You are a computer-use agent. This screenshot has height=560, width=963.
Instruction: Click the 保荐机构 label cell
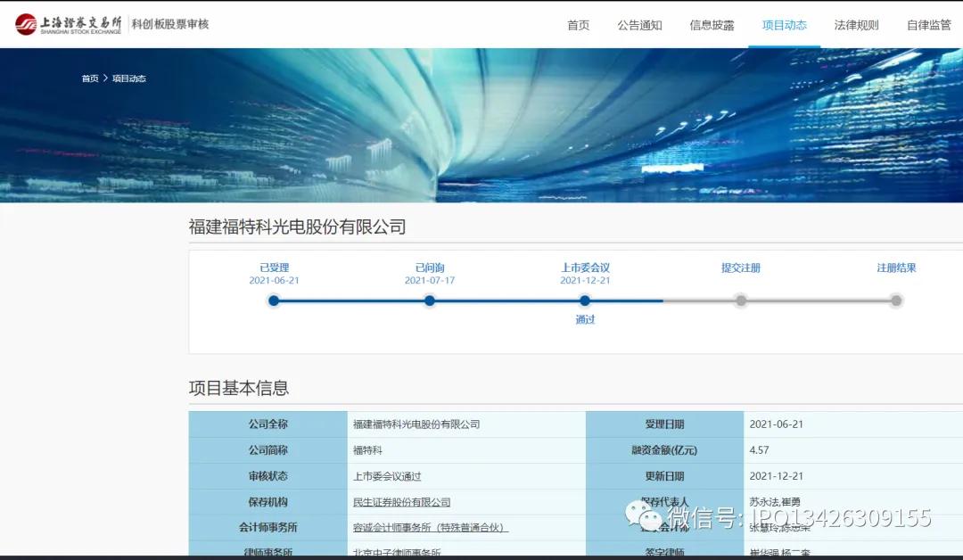point(267,502)
